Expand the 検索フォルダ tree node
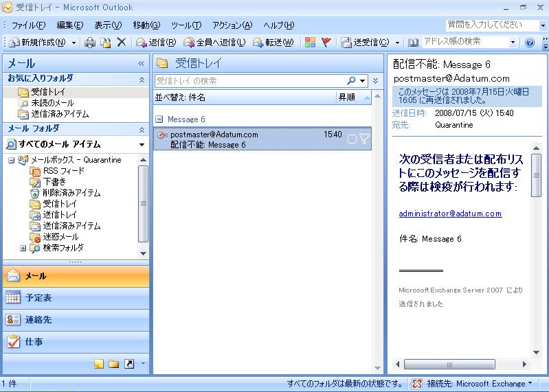 23,249
